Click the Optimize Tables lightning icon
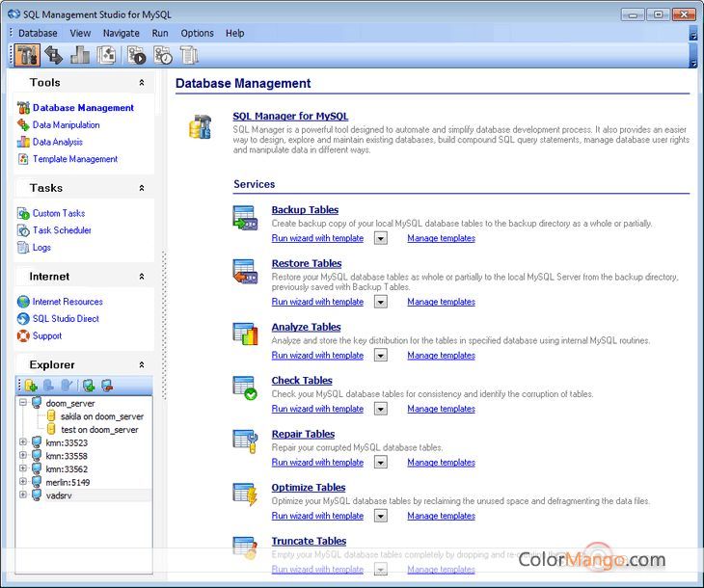This screenshot has height=588, width=704. [x=245, y=494]
